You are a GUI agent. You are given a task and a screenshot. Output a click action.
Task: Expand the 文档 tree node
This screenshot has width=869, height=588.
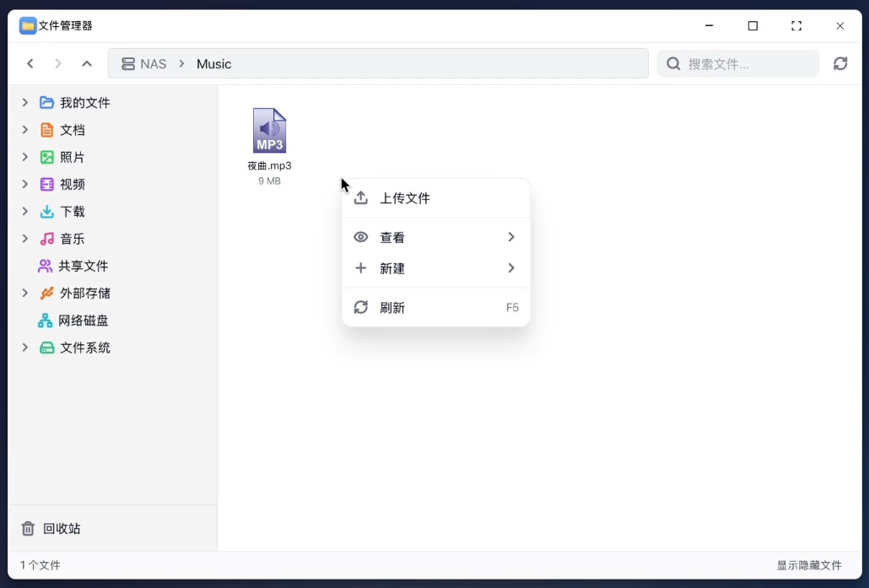pyautogui.click(x=25, y=130)
